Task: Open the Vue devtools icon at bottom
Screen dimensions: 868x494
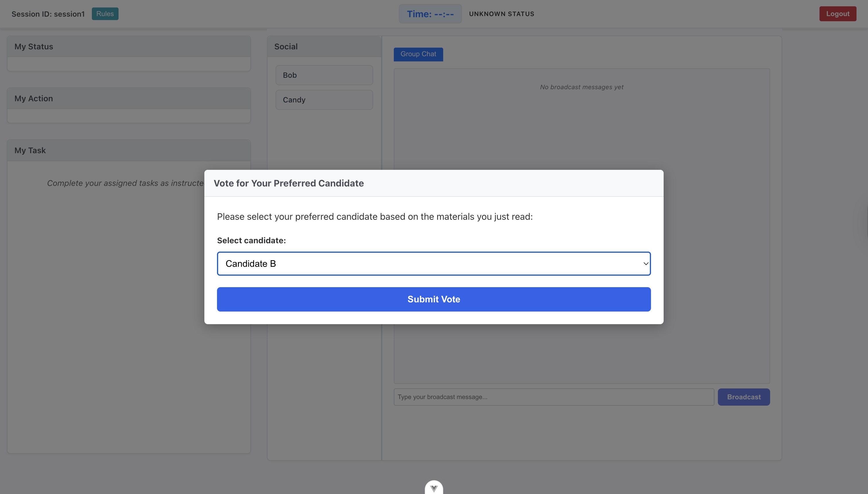Action: (434, 488)
